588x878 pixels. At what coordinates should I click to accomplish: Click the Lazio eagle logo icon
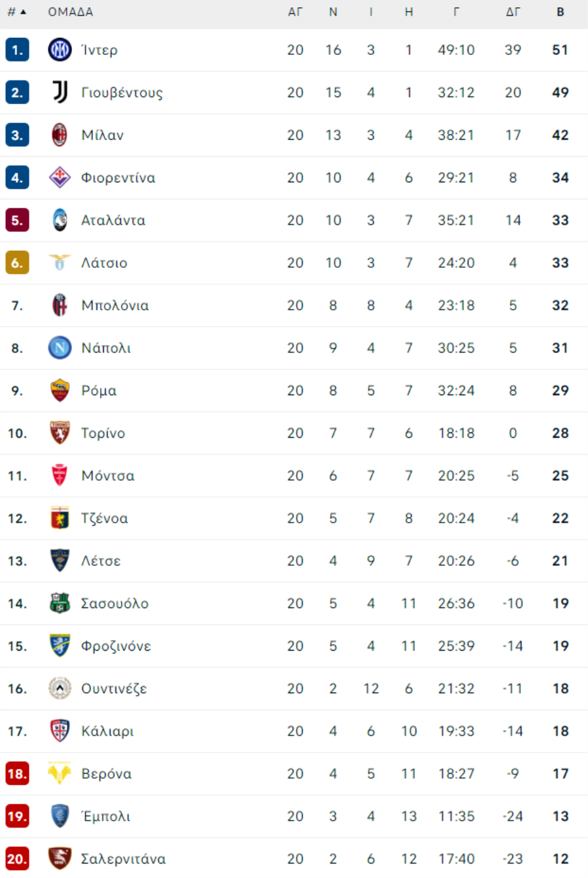[60, 262]
